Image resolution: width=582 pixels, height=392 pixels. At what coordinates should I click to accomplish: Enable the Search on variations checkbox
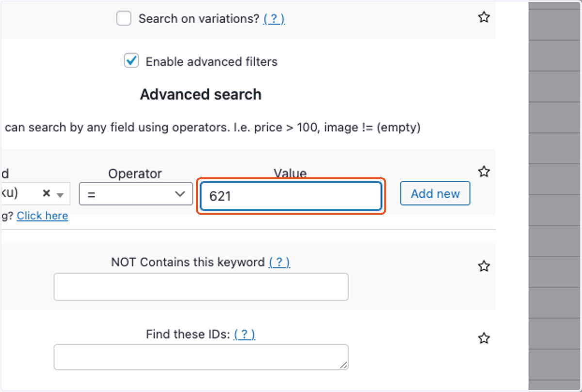pos(124,19)
